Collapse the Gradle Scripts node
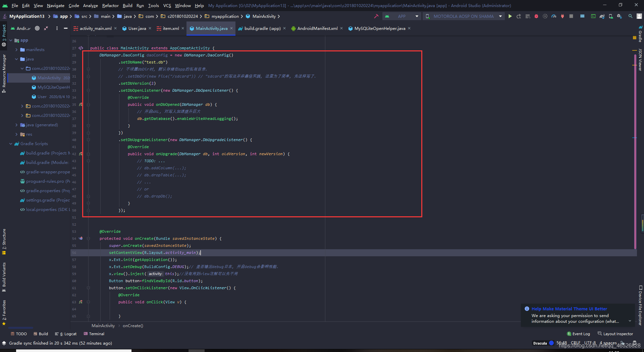Viewport: 644px width, 352px height. (x=11, y=144)
